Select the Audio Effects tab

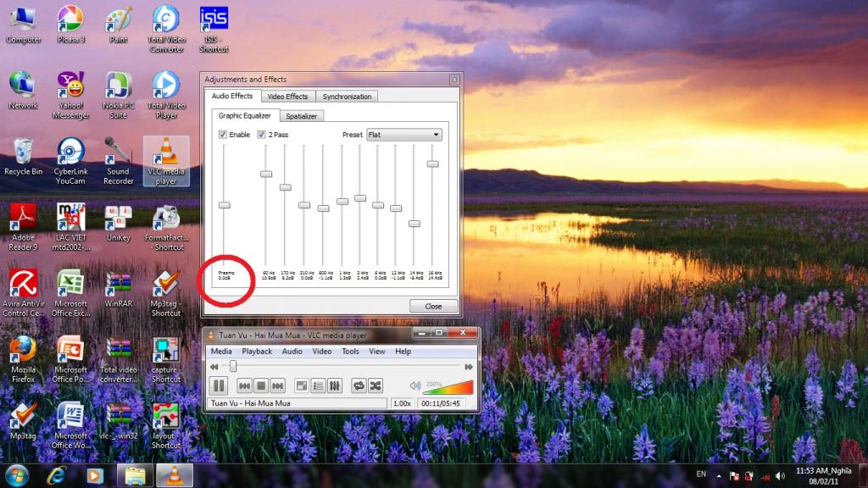[x=232, y=96]
